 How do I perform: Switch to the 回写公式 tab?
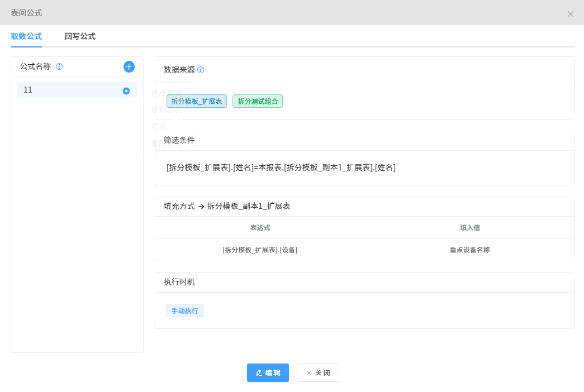80,36
